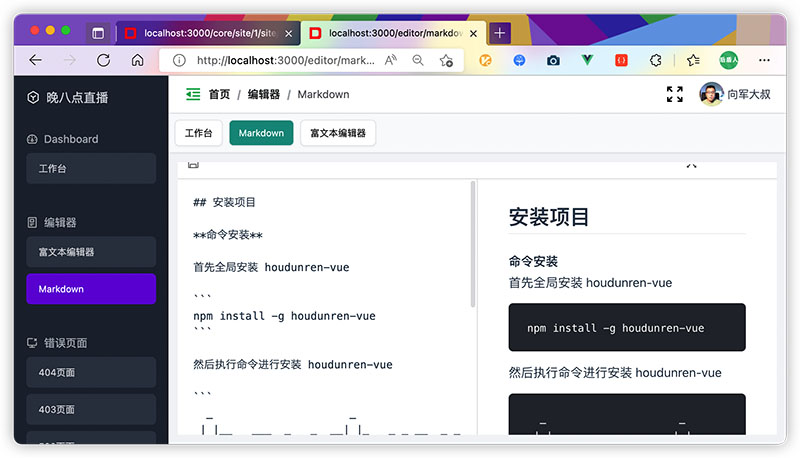Open the Vue devtools extension icon

587,60
